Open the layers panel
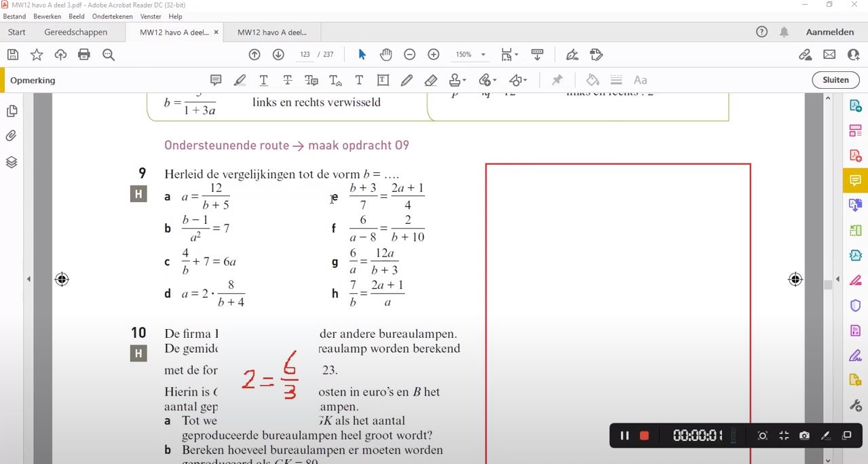Screen dimensions: 868x464 [12, 162]
